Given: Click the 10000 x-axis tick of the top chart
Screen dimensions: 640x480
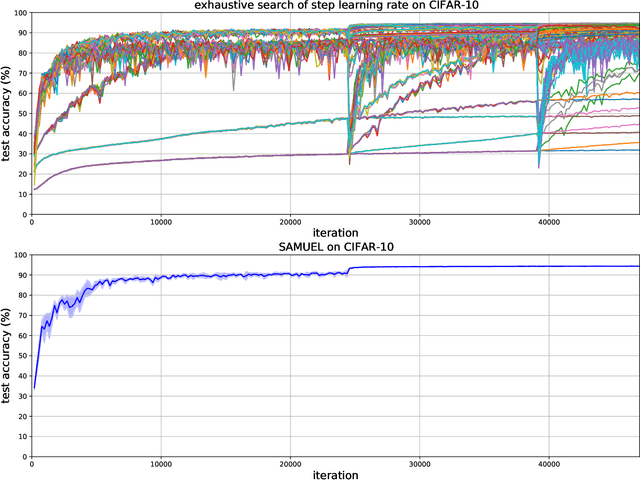Looking at the screenshot, I should 161,220.
